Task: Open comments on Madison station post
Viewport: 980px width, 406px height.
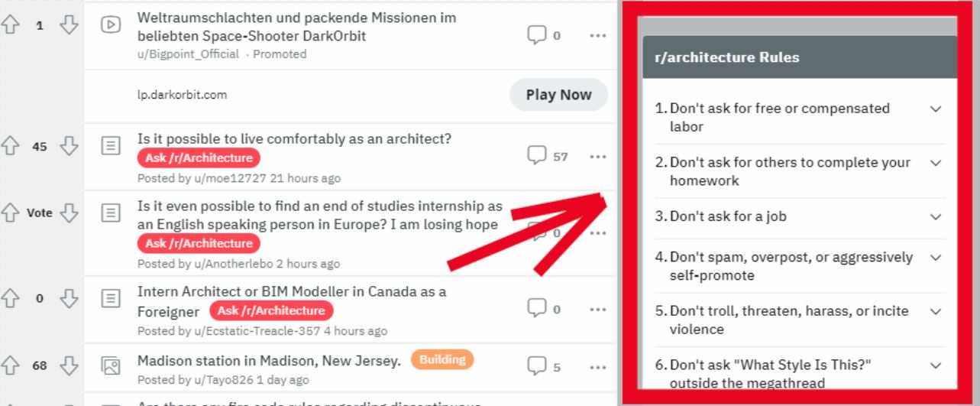Action: tap(543, 367)
